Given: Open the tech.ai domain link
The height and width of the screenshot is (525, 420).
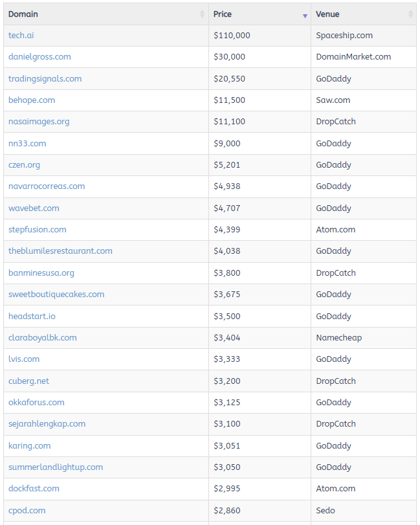Looking at the screenshot, I should click(x=21, y=36).
